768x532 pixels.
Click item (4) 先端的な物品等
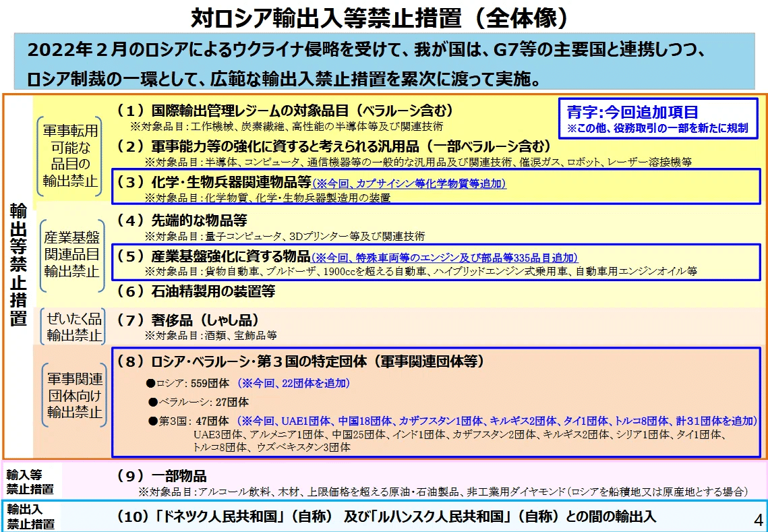[182, 220]
